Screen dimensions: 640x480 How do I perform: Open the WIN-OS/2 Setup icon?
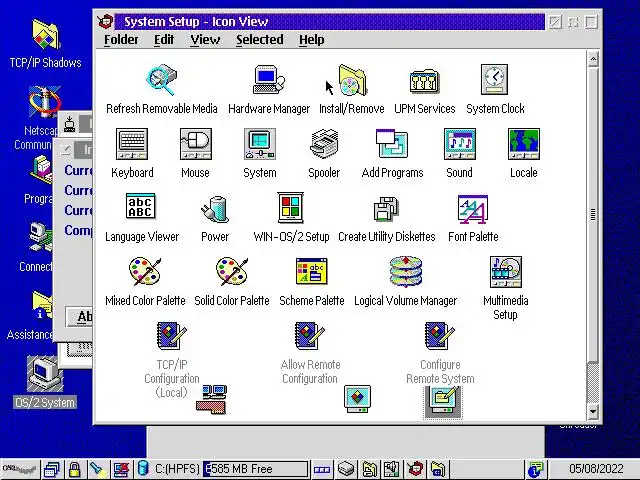tap(291, 207)
